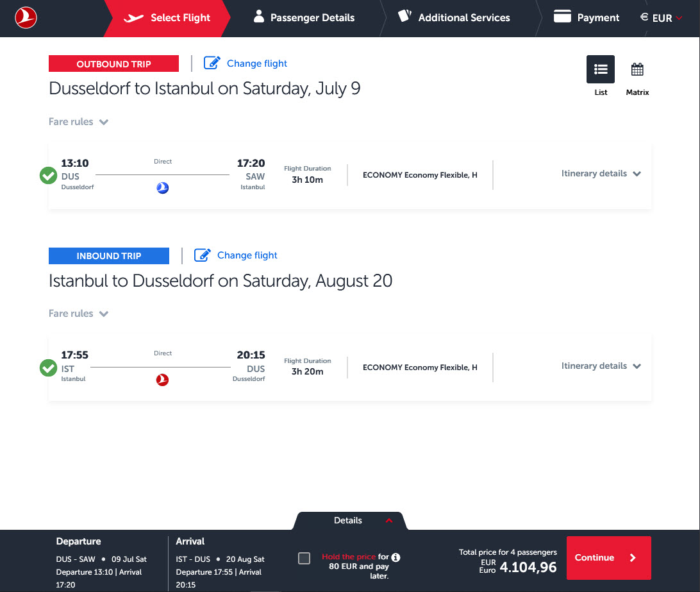Click the outbound AnadoluJet airline logo
The image size is (700, 592).
[x=163, y=188]
